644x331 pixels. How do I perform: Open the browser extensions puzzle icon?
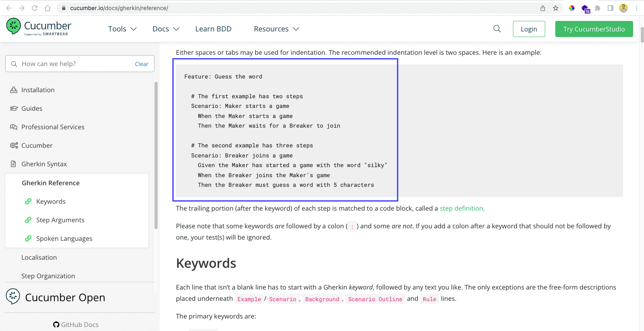(x=598, y=8)
